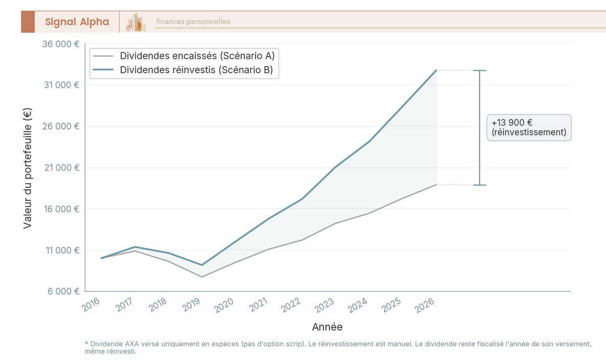606x364 pixels.
Task: Click the 2024 x-axis tick label
Action: tap(358, 305)
